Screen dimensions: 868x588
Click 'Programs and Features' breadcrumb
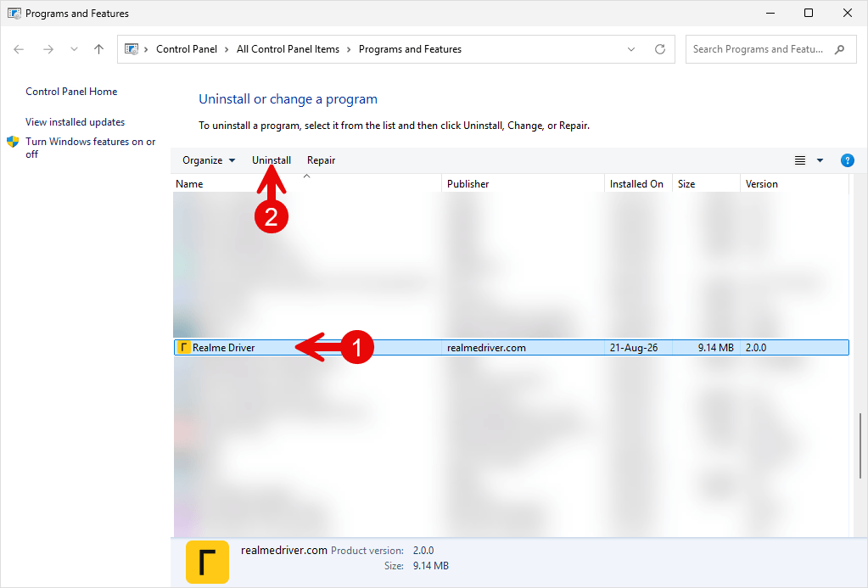[410, 49]
